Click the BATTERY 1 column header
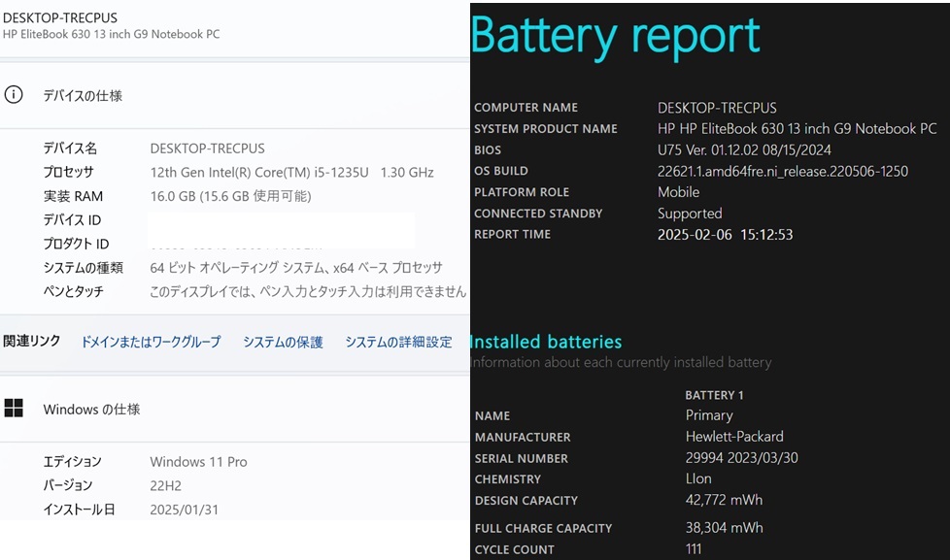Image resolution: width=950 pixels, height=560 pixels. 714,395
